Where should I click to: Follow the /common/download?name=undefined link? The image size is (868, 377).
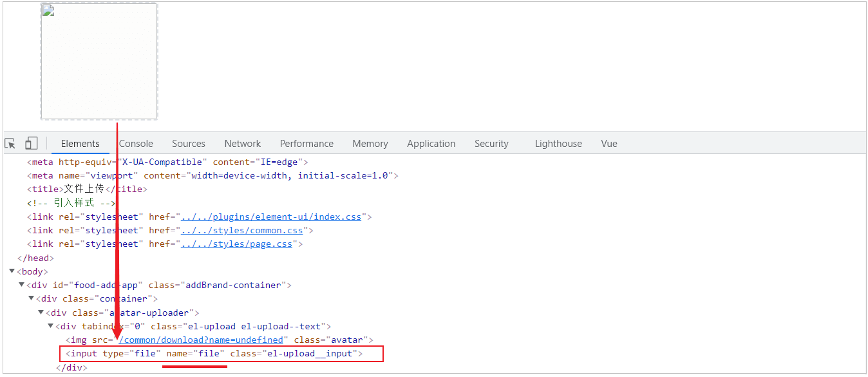201,340
